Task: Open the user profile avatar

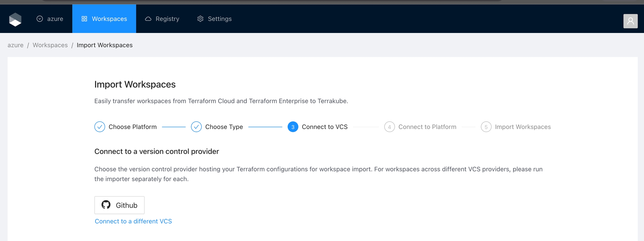Action: click(630, 21)
